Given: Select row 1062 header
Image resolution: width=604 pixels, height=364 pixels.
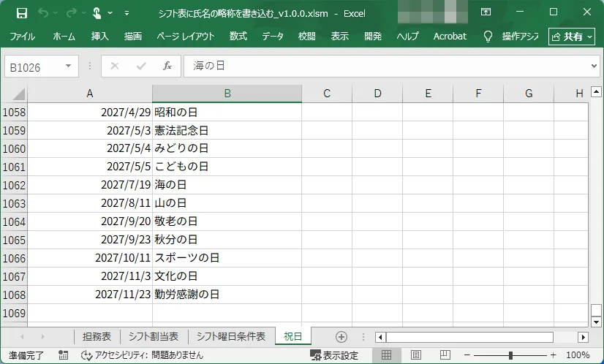Looking at the screenshot, I should tap(14, 185).
